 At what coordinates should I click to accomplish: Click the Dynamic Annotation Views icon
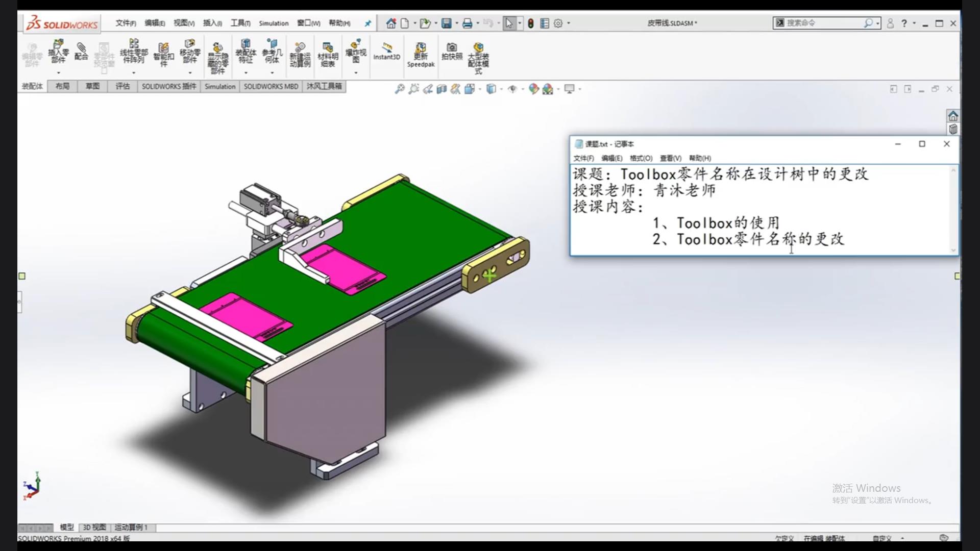(455, 89)
